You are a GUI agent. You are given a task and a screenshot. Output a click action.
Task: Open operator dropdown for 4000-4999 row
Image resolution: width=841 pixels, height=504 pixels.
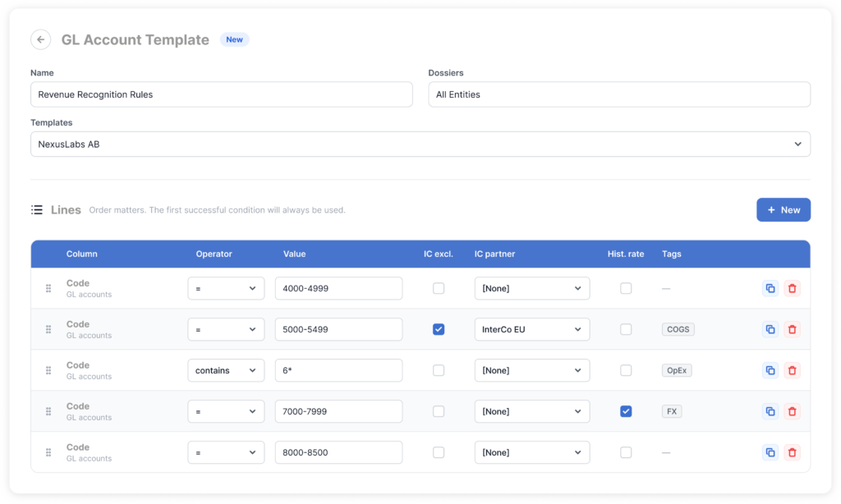(226, 288)
